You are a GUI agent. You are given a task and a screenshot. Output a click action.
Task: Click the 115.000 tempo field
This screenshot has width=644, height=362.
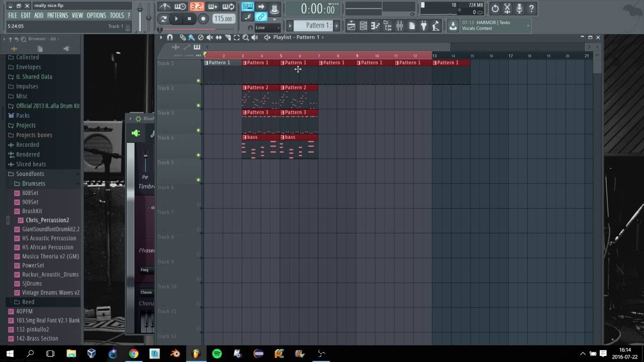pyautogui.click(x=223, y=19)
